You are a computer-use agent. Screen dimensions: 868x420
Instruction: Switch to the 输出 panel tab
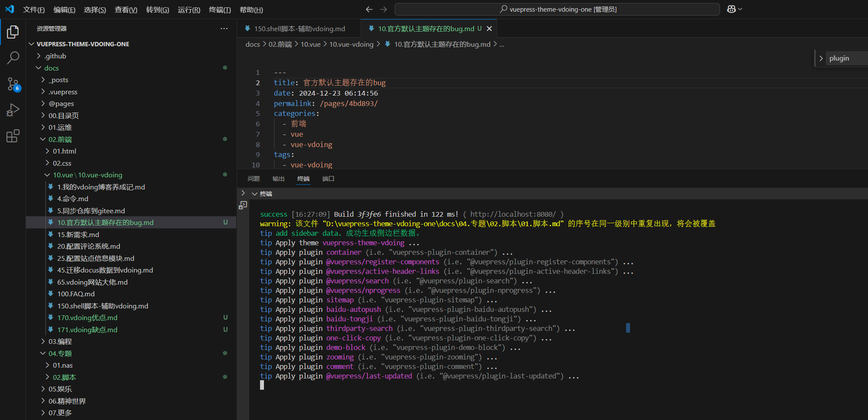pos(279,179)
